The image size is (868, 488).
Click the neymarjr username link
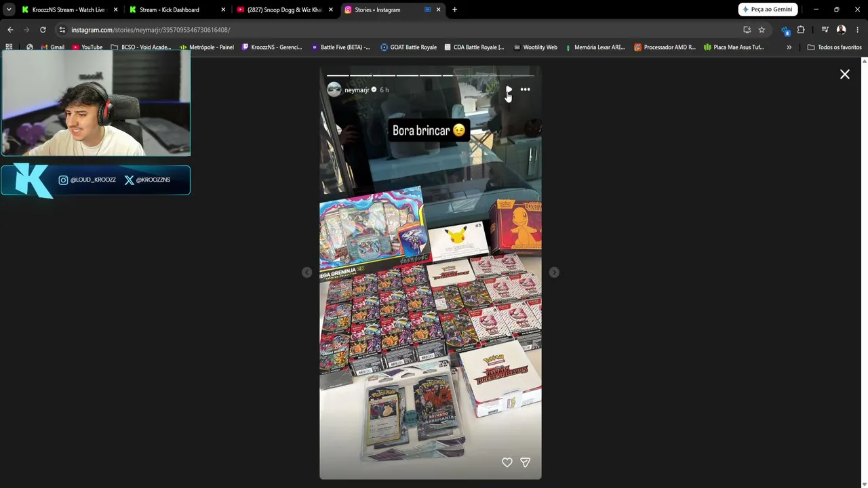pyautogui.click(x=357, y=90)
